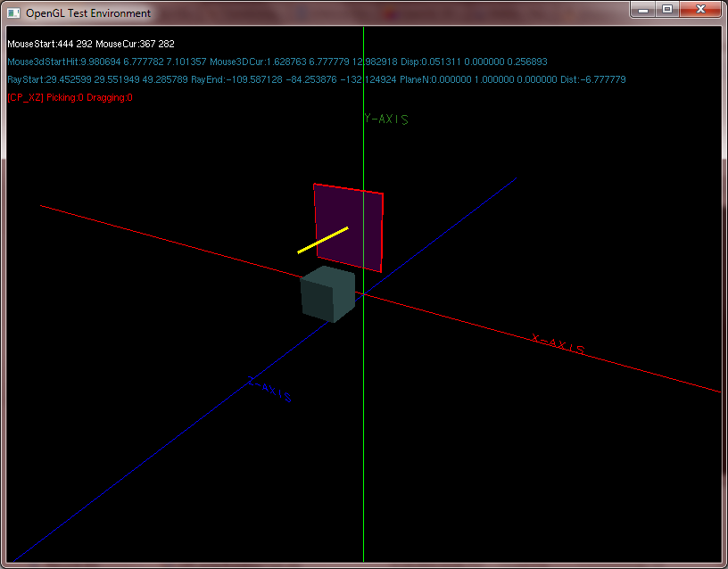Click the blue Z-AXIS label

click(269, 391)
